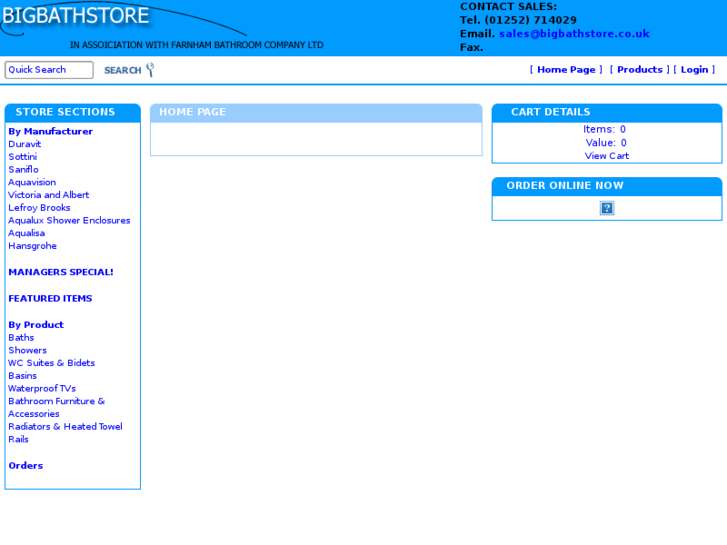Open the Sottini manufacturer link
This screenshot has width=727, height=545.
pos(23,157)
